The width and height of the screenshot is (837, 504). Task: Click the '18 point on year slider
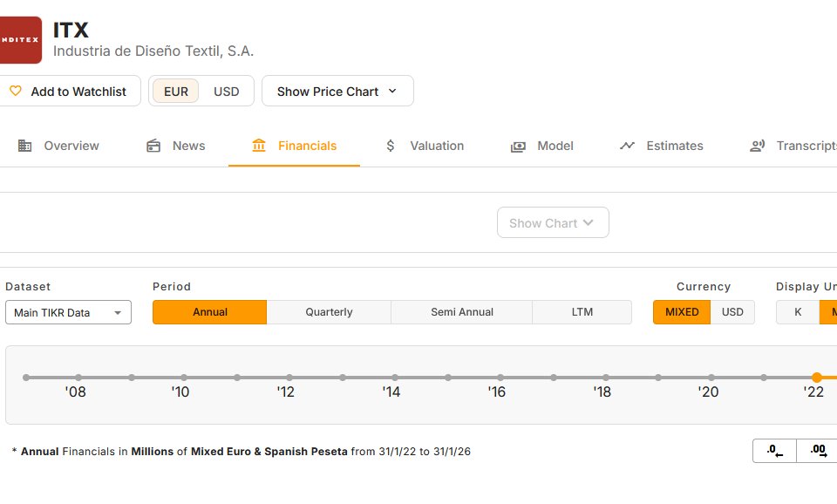(605, 378)
